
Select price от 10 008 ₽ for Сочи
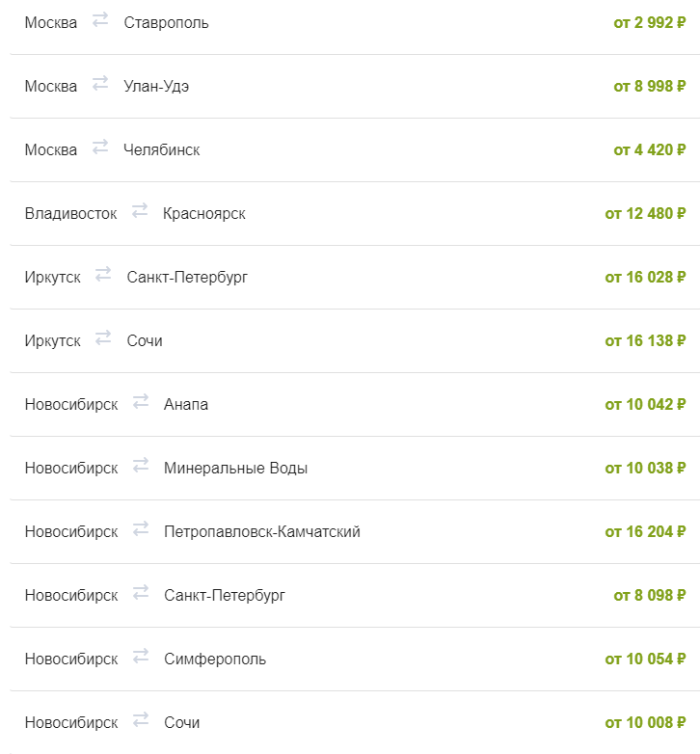coord(645,723)
